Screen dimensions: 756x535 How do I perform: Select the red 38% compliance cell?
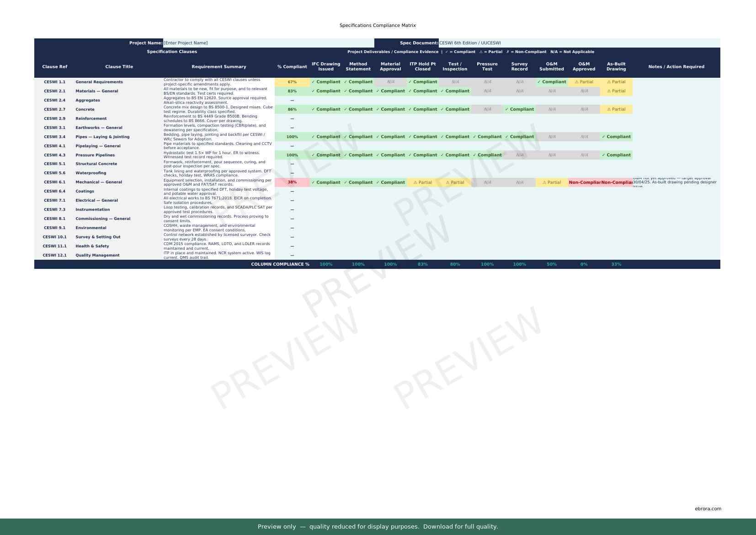[292, 182]
